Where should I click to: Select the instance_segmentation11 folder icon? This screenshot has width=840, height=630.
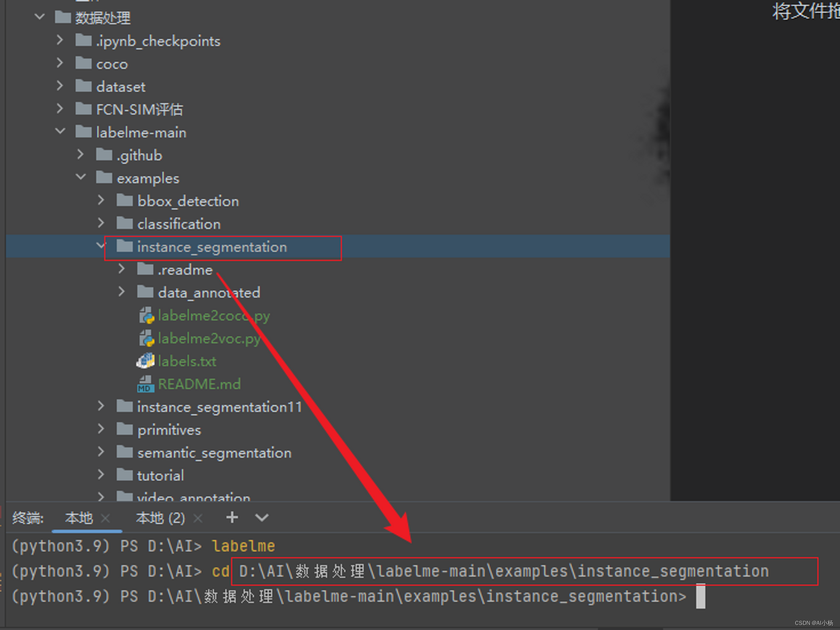click(124, 406)
